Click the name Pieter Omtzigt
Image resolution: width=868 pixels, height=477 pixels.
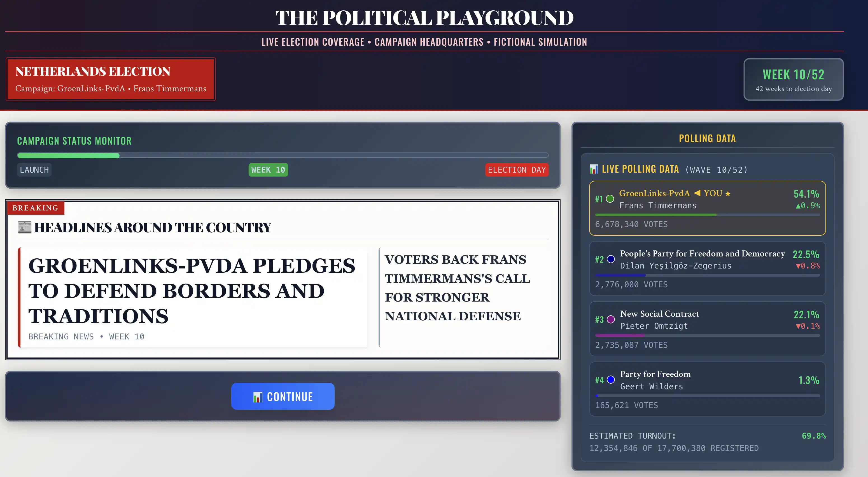point(654,326)
